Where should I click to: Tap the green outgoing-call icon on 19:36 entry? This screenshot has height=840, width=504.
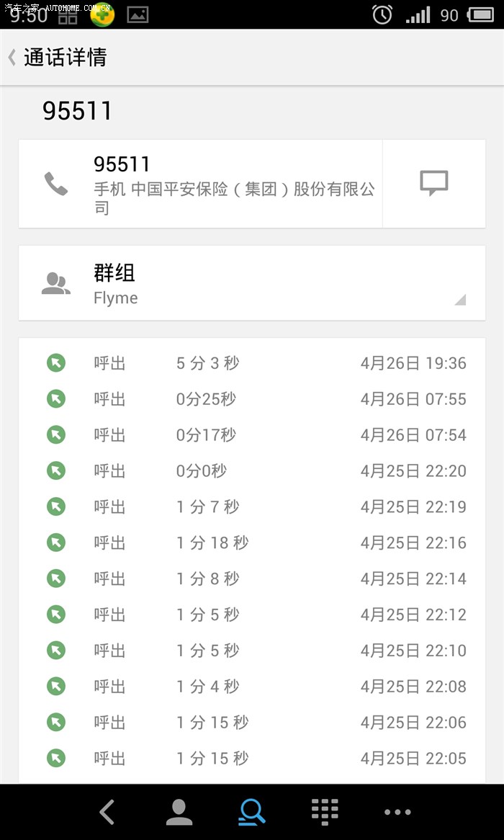(55, 362)
